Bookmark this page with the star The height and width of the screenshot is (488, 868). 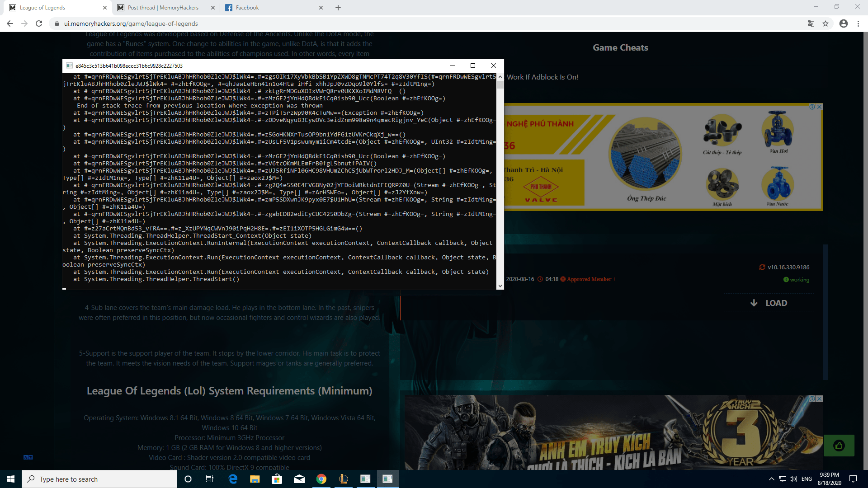coord(826,23)
